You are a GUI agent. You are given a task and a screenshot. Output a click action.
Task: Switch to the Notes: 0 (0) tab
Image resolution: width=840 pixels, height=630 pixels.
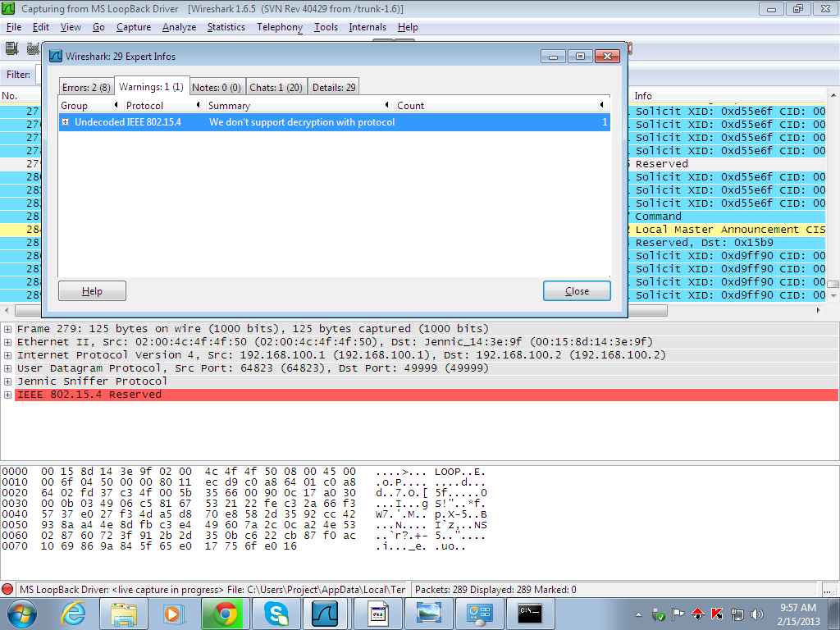click(x=217, y=87)
